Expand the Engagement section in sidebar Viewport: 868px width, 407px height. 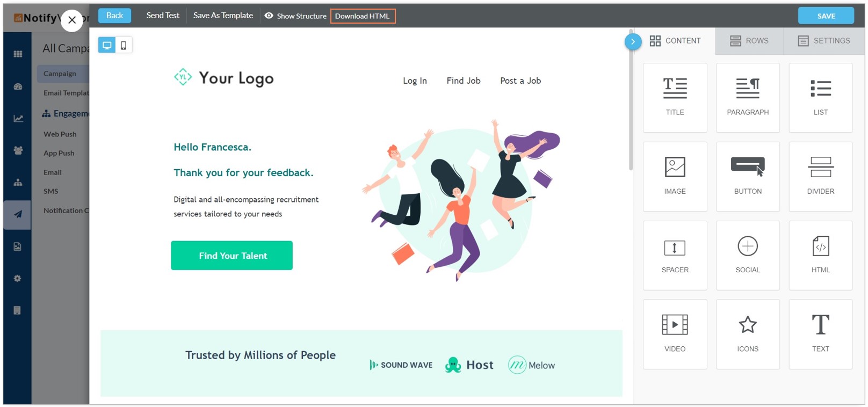tap(66, 113)
